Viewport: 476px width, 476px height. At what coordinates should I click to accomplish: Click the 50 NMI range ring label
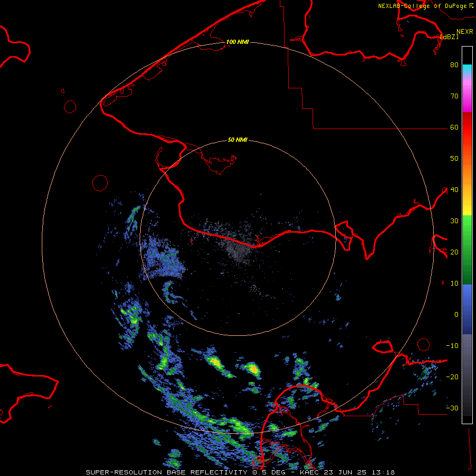coord(237,140)
